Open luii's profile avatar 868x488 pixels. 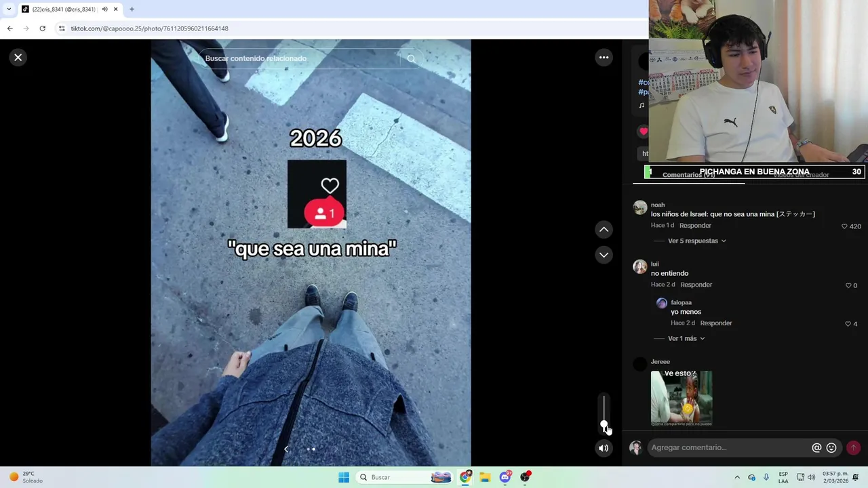tap(639, 266)
